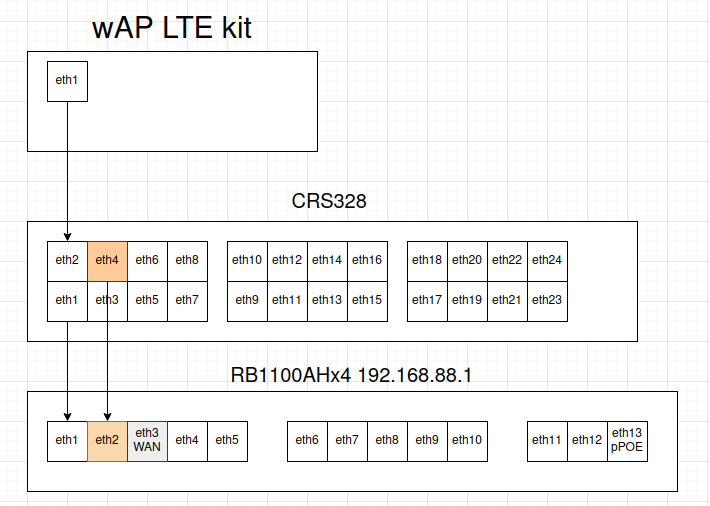The height and width of the screenshot is (506, 710).
Task: Select the "RB1100AHx4 192.168.88.1" title text
Action: click(x=351, y=375)
